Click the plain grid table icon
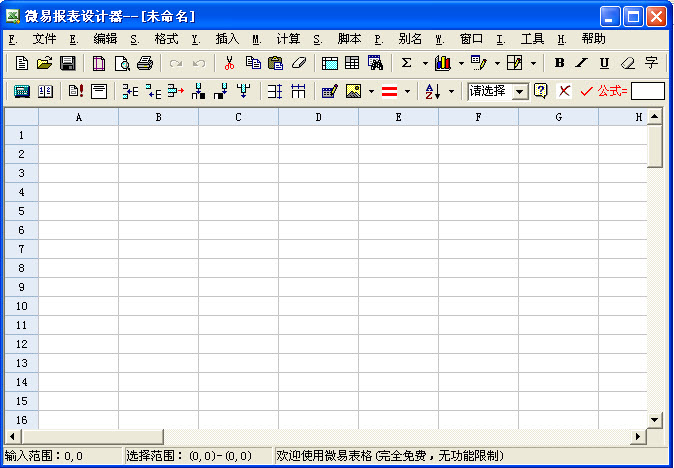 352,63
